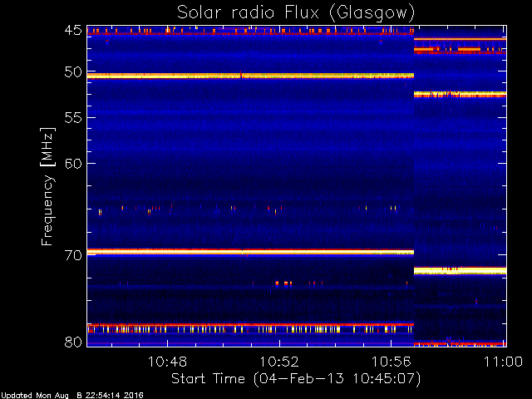Click the '10:56' time tick label
Viewport: 532px width, 399px height.
(392, 362)
